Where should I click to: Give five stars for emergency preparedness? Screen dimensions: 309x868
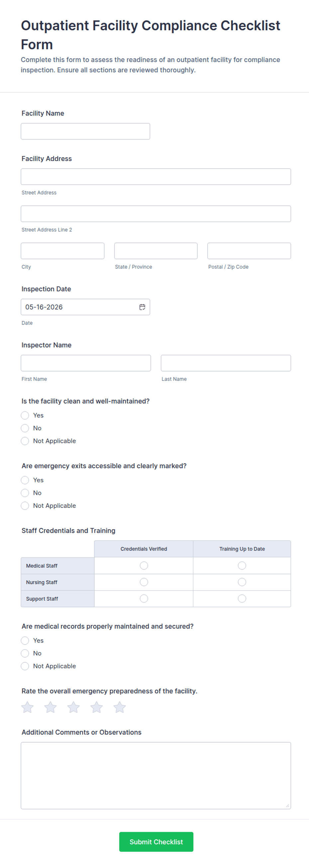120,707
